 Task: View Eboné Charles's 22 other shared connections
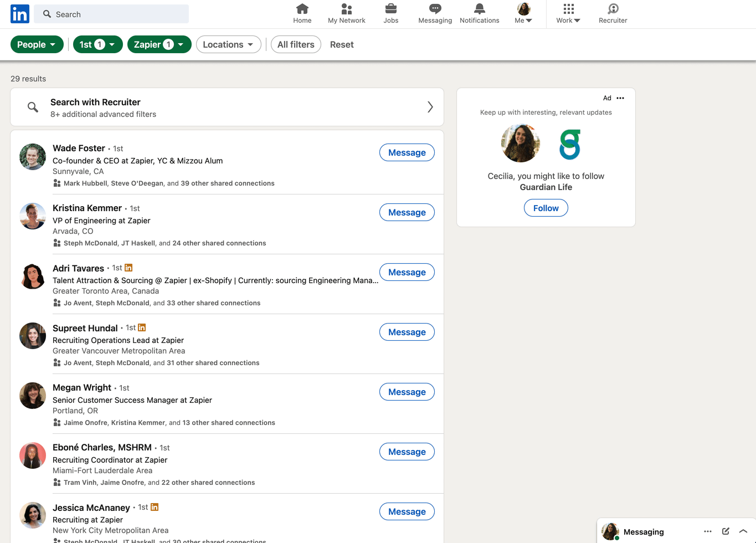point(208,483)
